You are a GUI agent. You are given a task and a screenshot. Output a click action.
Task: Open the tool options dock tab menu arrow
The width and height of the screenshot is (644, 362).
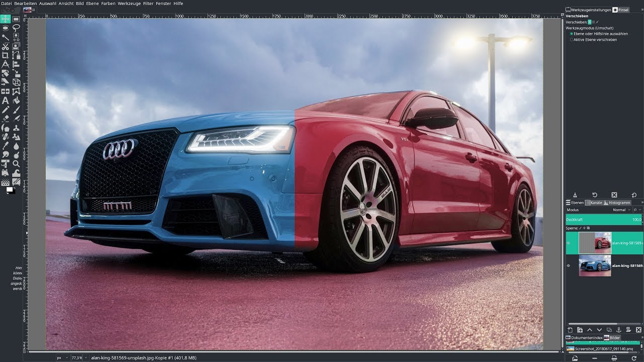(642, 10)
